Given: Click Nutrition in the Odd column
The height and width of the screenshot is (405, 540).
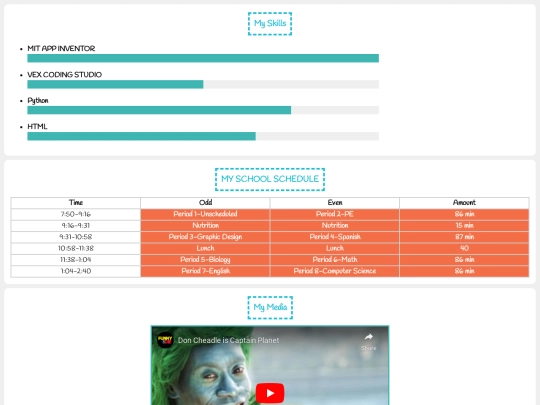Looking at the screenshot, I should pos(205,226).
